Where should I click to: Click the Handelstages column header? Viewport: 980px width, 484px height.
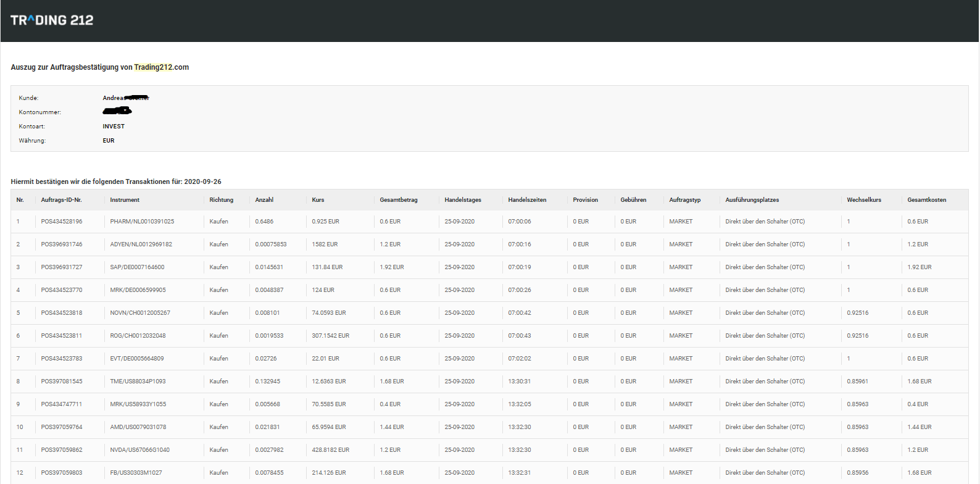(x=463, y=200)
